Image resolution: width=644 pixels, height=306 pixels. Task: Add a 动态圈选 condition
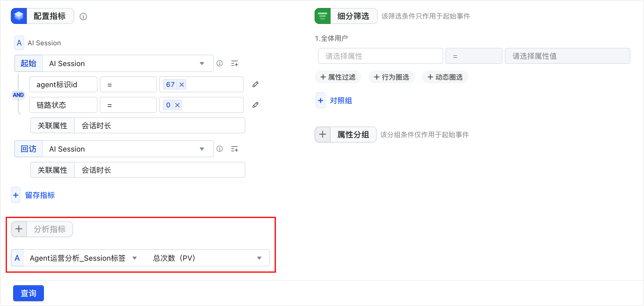coord(445,77)
